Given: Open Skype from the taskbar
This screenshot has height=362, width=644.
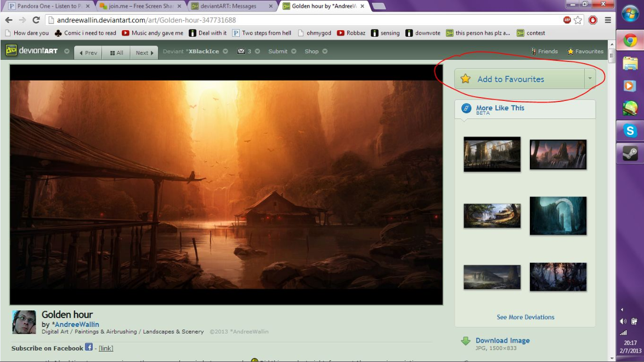Looking at the screenshot, I should (630, 131).
